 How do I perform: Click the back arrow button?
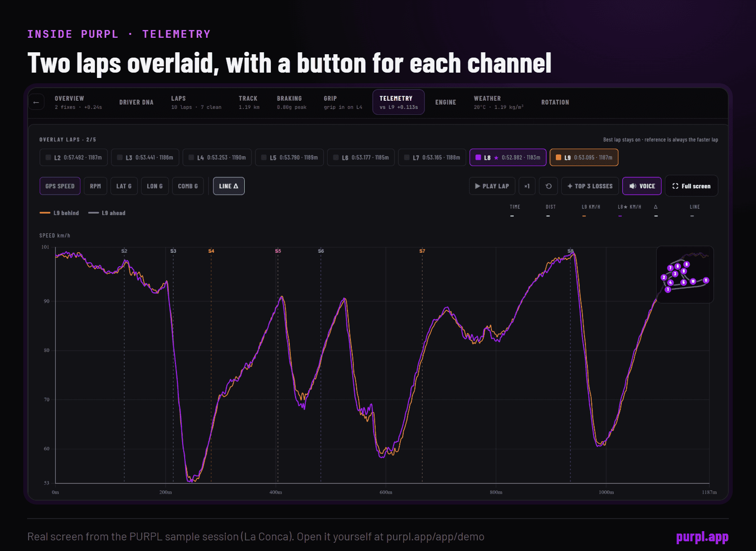click(x=36, y=102)
